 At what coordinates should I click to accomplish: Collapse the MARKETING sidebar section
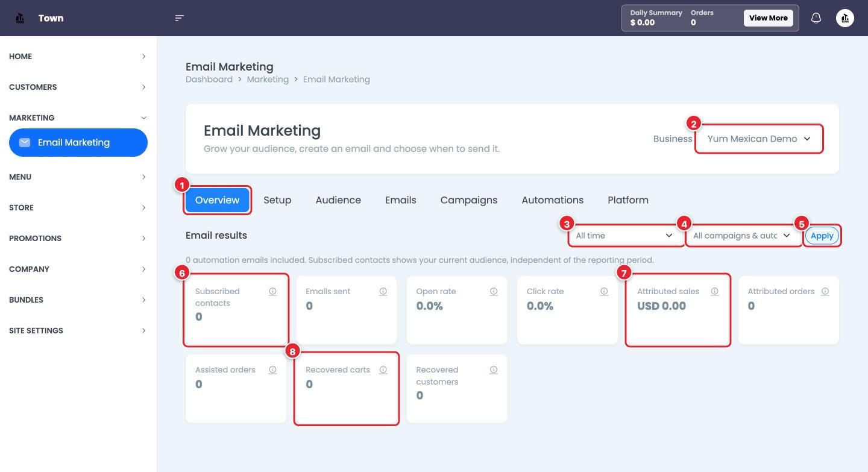coord(77,118)
